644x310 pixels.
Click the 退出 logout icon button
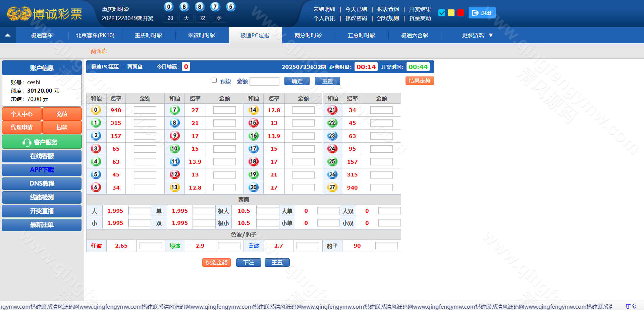(482, 13)
